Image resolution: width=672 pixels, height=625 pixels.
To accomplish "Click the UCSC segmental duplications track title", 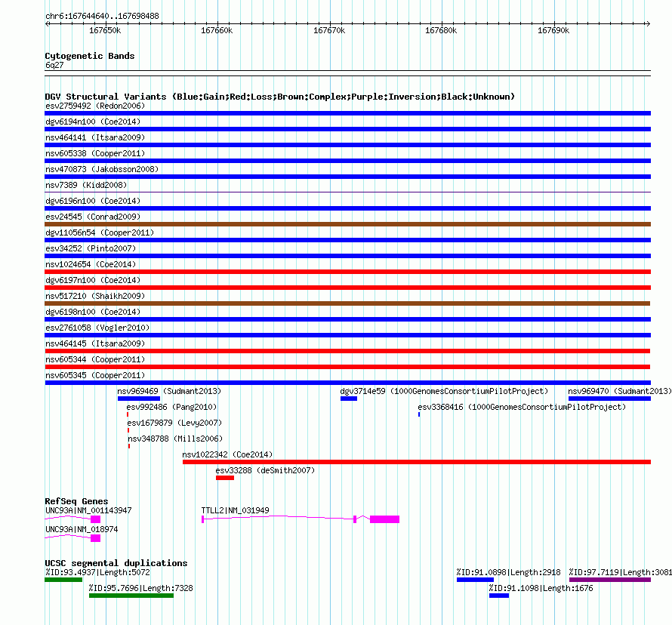I will [x=116, y=563].
